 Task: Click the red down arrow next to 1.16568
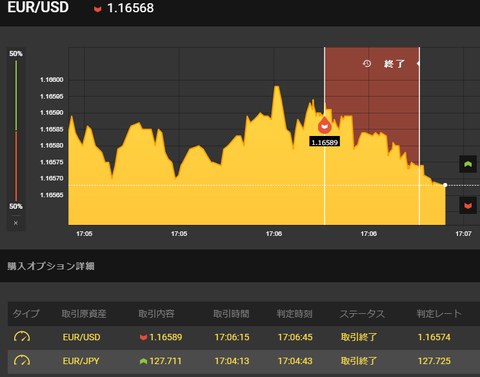click(97, 9)
